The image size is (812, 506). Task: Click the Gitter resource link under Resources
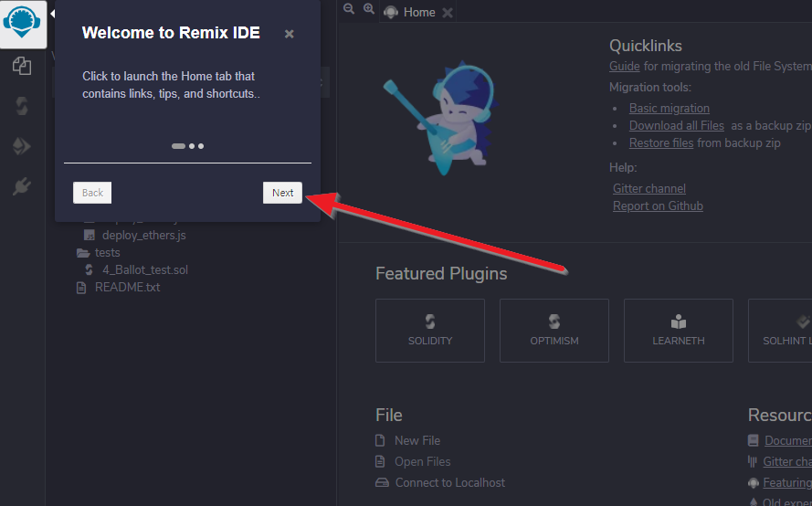click(x=787, y=461)
